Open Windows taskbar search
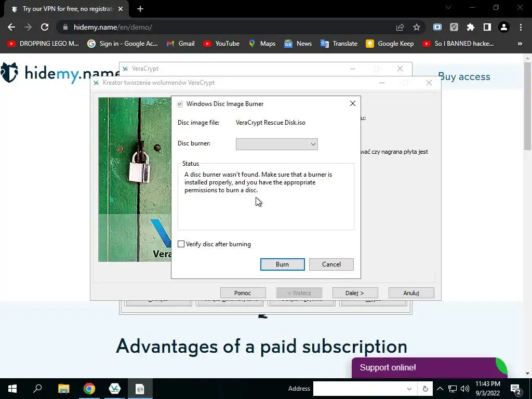Viewport: 532px width, 399px height. pyautogui.click(x=37, y=389)
